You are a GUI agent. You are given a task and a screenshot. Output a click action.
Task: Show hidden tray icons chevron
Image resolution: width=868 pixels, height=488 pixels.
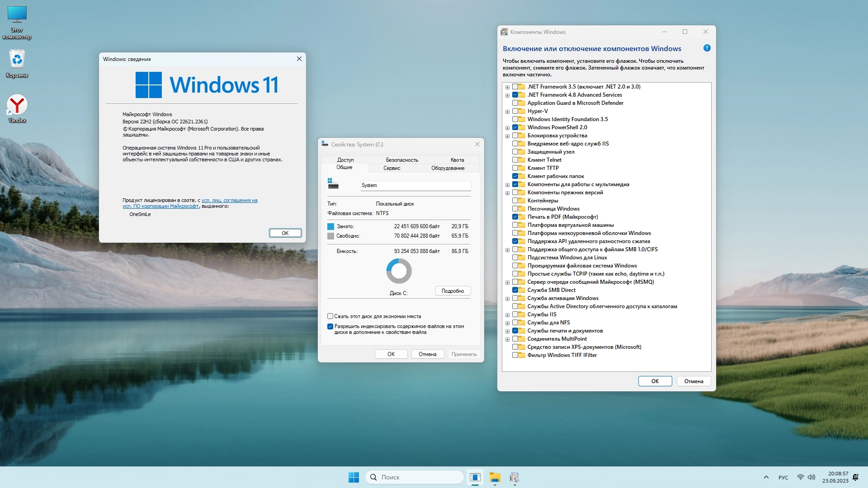766,477
